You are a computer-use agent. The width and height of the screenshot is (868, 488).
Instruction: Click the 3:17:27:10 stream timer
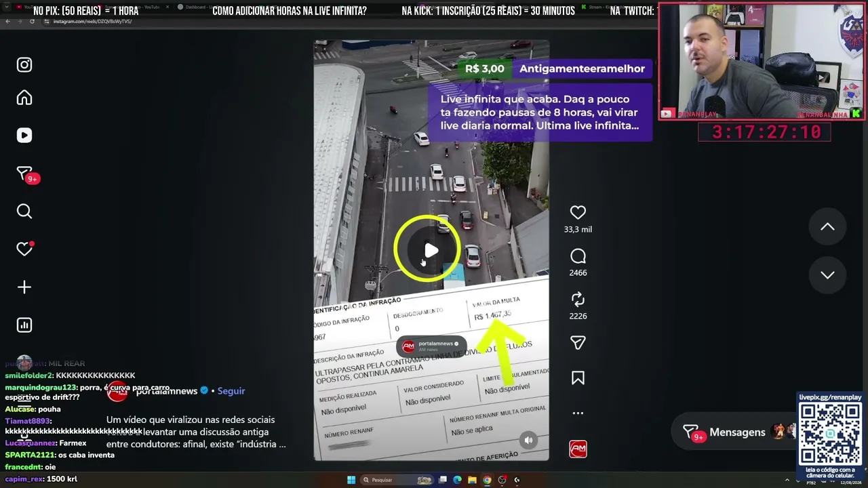coord(764,132)
